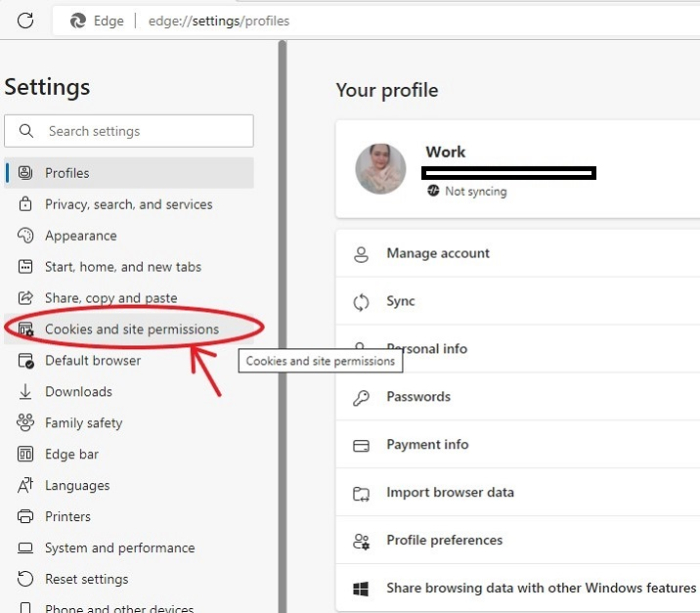Click the Manage account person icon
The width and height of the screenshot is (700, 613).
pyautogui.click(x=361, y=254)
